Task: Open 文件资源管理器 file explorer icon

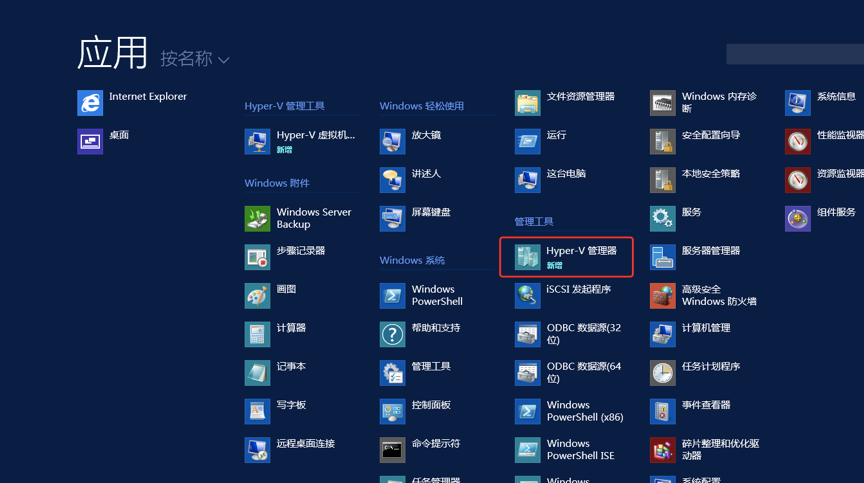Action: coord(527,103)
